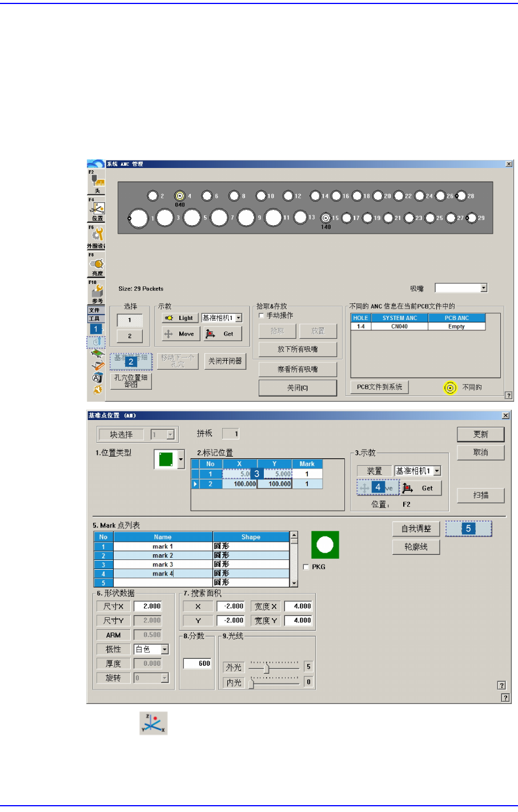The height and width of the screenshot is (812, 518).
Task: Open the F10 reference (参考) icon
Action: pos(97,292)
